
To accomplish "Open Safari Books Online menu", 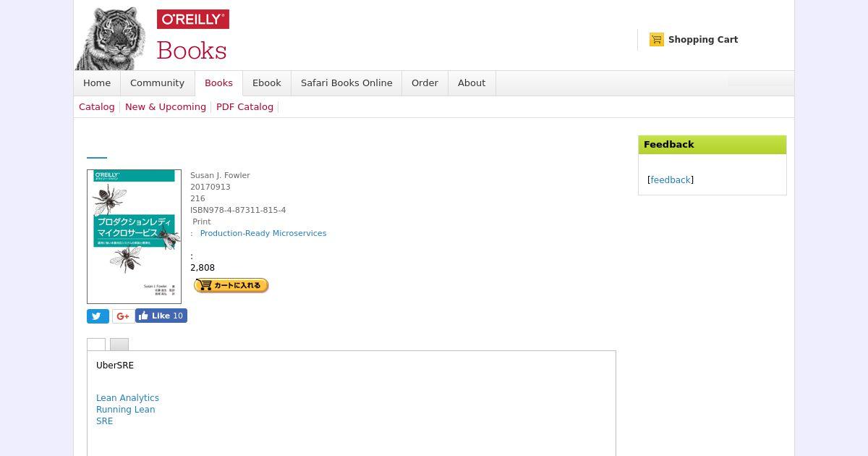I will 346,83.
